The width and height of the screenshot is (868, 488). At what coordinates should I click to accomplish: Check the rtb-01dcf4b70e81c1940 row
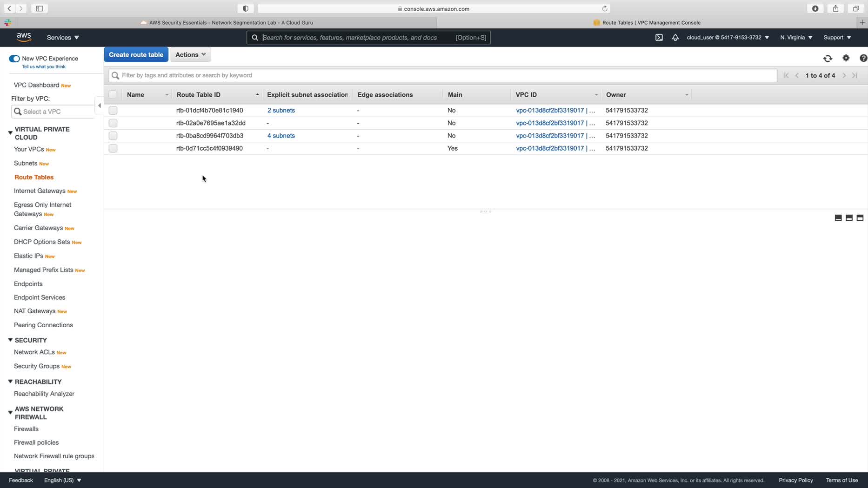tap(113, 111)
